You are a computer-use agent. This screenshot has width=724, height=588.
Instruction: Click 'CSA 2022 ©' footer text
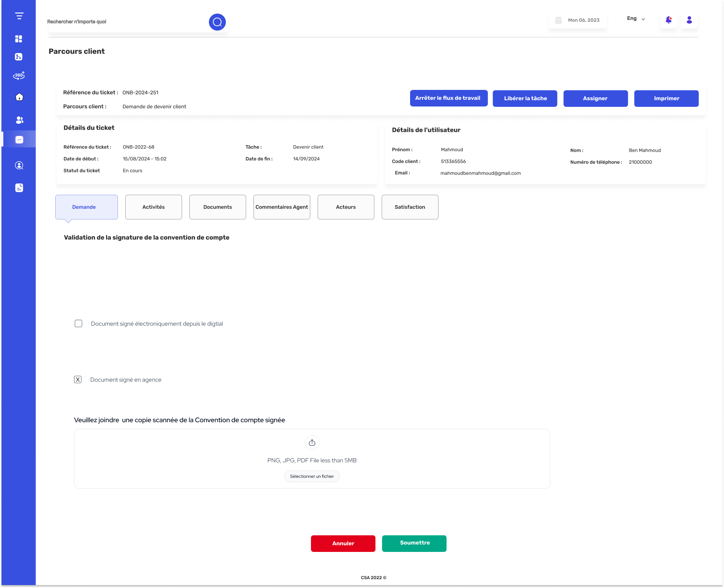point(374,578)
